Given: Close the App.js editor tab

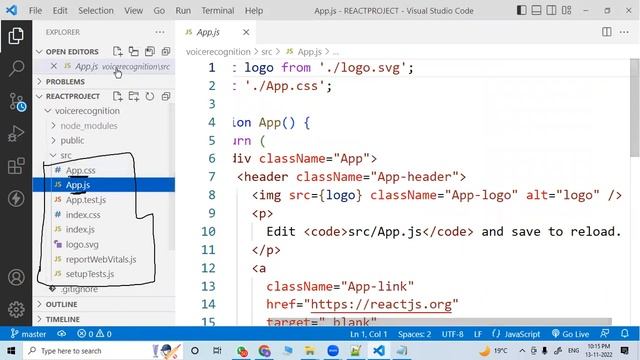Looking at the screenshot, I should coord(246,32).
